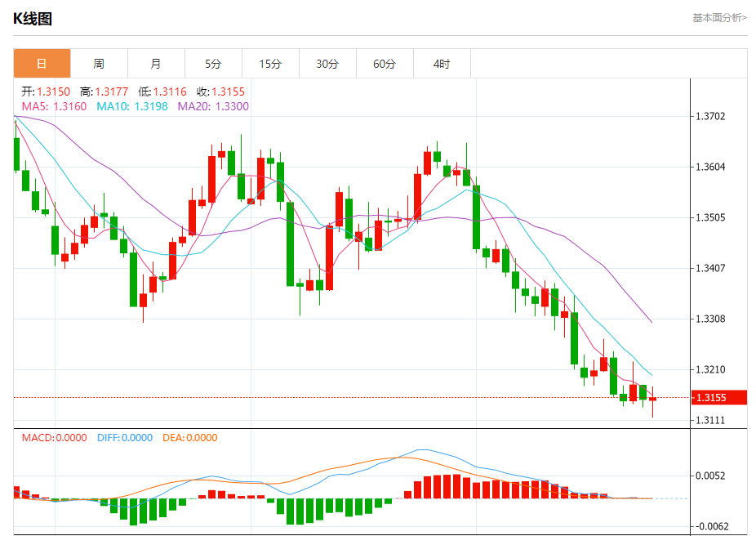Viewport: 756px width, 536px height.
Task: Click the MACD:0.0000 label
Action: 55,438
